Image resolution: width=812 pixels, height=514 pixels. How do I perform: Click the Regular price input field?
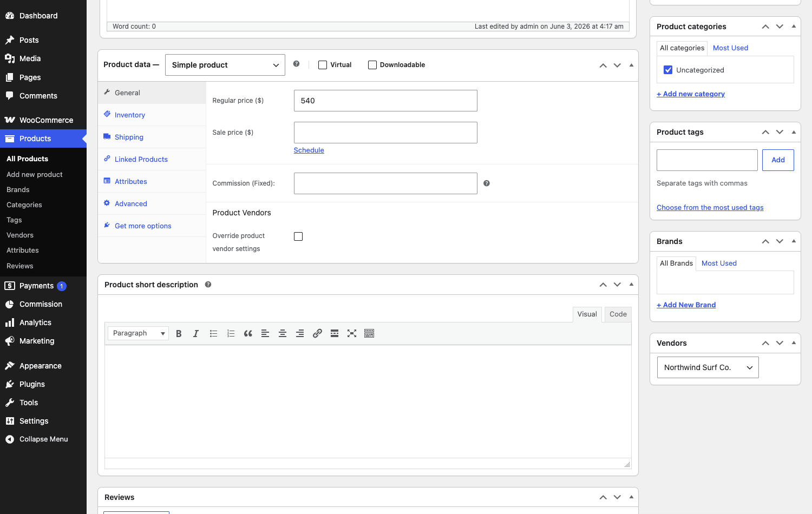(x=385, y=101)
